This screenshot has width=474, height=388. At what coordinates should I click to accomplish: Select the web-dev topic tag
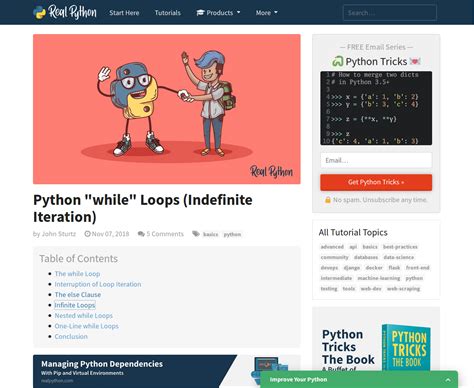pyautogui.click(x=371, y=288)
